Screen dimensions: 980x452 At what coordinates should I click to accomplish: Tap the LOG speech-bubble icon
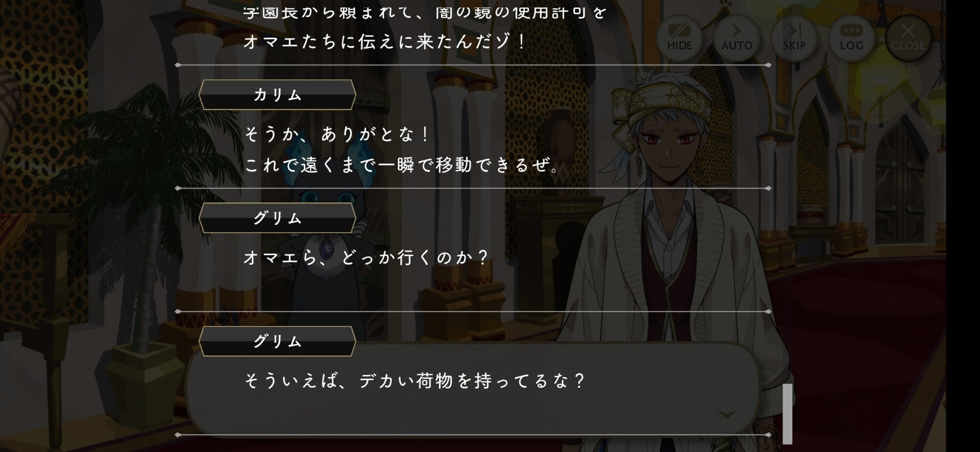851,38
